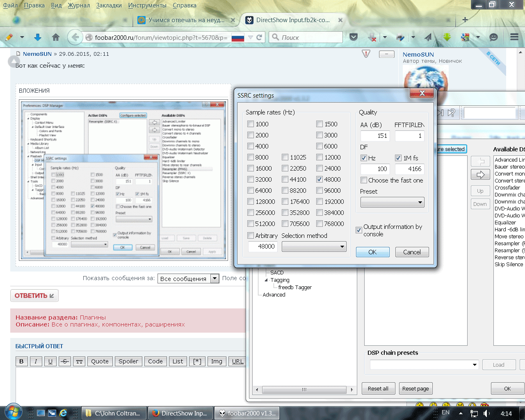Click the volume speaker icon in system tray
525x420 pixels.
(486, 413)
